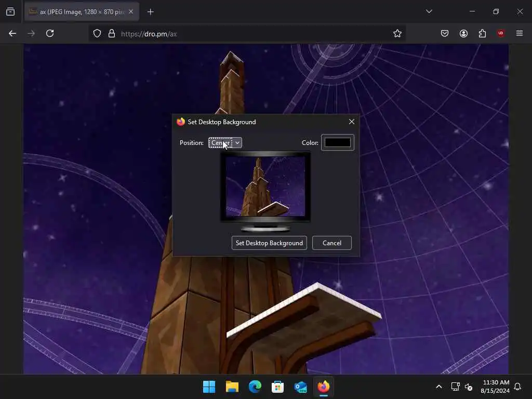Open Microsoft Store from taskbar
The image size is (532, 399).
277,387
